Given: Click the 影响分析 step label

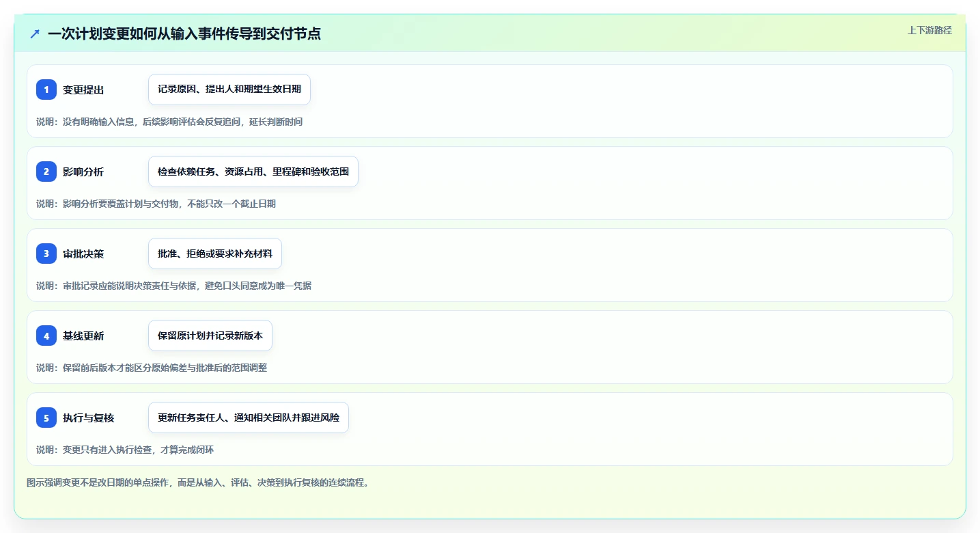Looking at the screenshot, I should [x=83, y=172].
